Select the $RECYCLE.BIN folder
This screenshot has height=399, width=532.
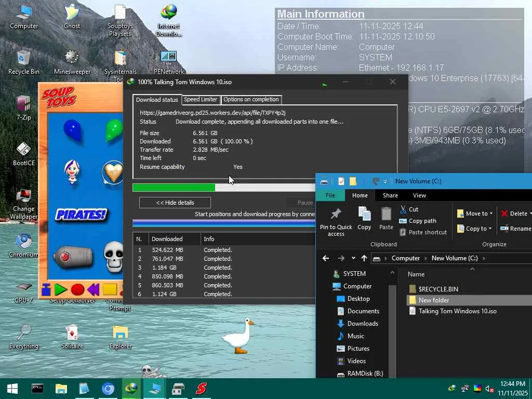pyautogui.click(x=438, y=289)
